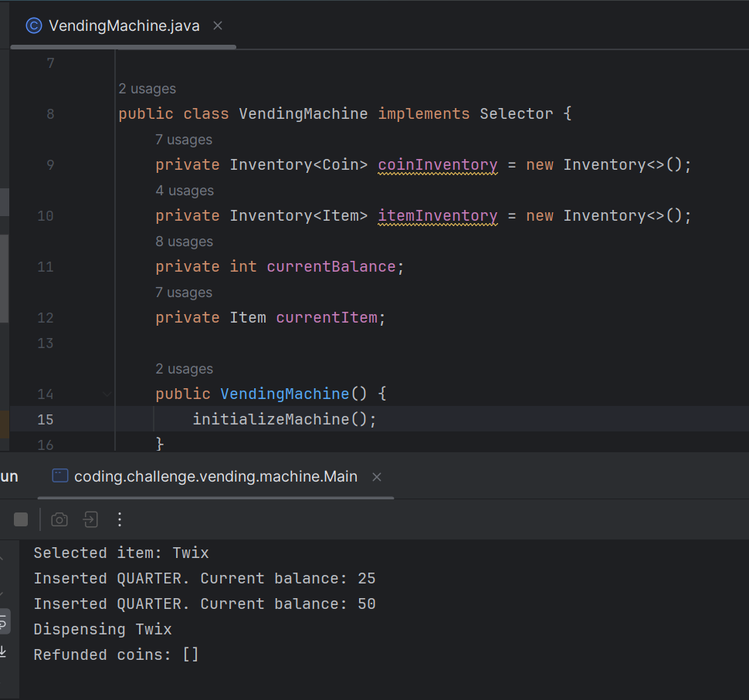
Task: Open the '8 usages' hint above currentBalance
Action: click(184, 242)
